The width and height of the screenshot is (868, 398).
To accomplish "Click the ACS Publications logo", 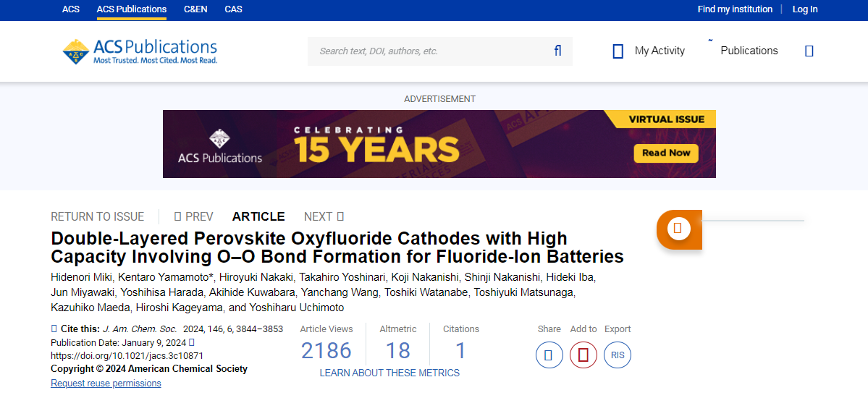I will (x=140, y=51).
